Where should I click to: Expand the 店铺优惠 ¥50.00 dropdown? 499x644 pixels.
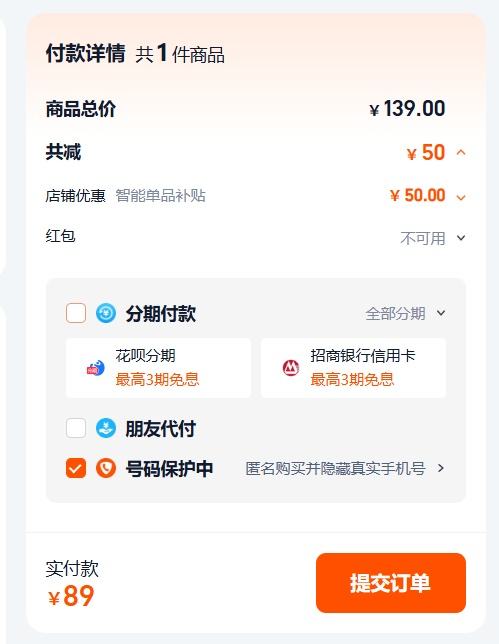coord(461,197)
